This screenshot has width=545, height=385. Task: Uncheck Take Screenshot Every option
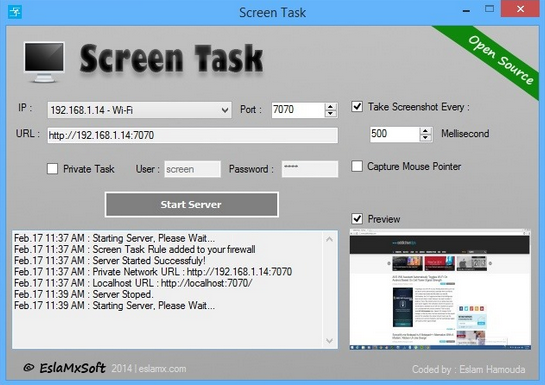click(357, 107)
